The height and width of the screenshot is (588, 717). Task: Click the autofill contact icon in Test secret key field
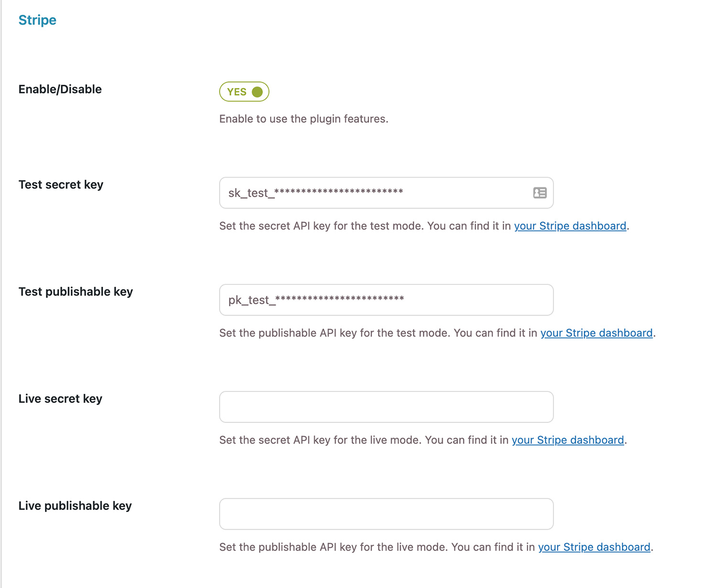(x=540, y=193)
